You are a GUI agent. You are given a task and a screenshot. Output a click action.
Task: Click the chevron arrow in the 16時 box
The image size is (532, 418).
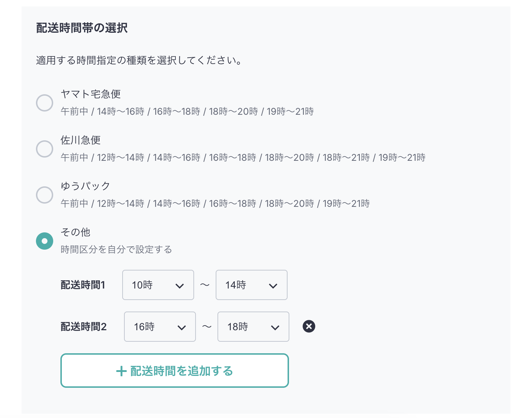(182, 328)
